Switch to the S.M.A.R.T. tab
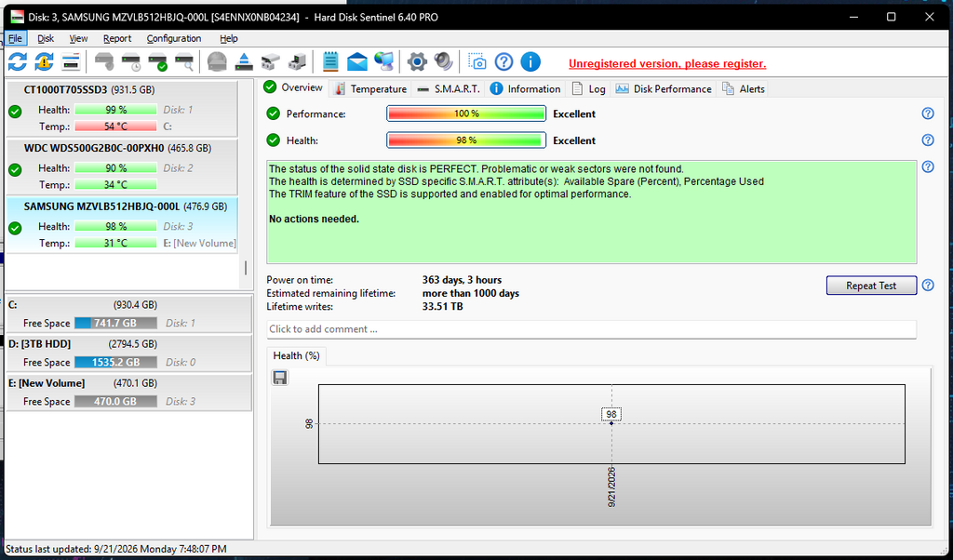Screen dimensions: 953x560 pos(449,88)
